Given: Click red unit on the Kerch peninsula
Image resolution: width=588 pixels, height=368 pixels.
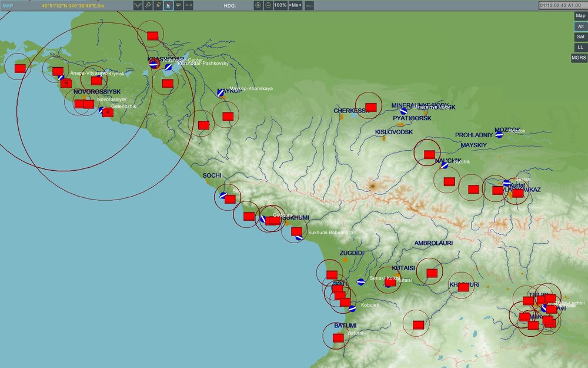Looking at the screenshot, I should tap(20, 68).
